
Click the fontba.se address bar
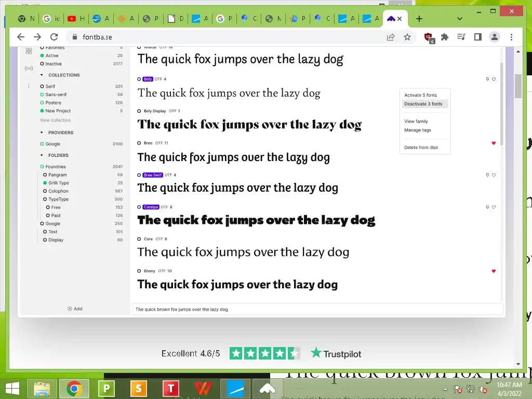pyautogui.click(x=224, y=37)
